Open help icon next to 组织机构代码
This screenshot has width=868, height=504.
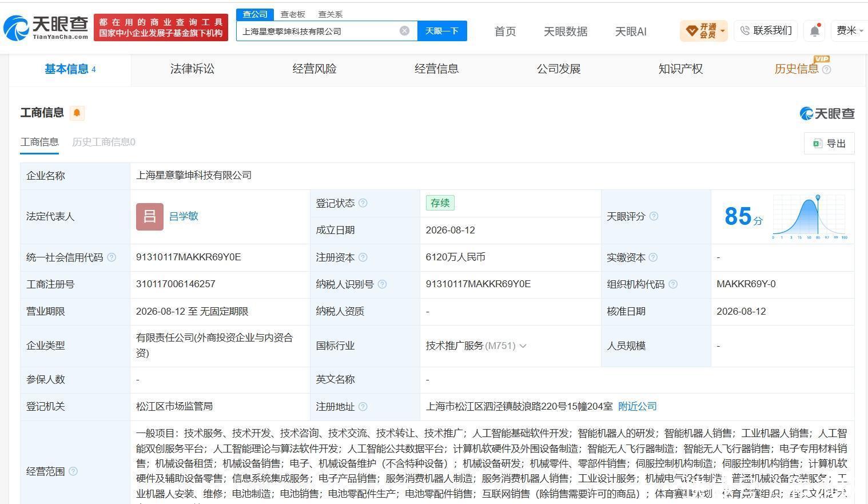pyautogui.click(x=673, y=284)
